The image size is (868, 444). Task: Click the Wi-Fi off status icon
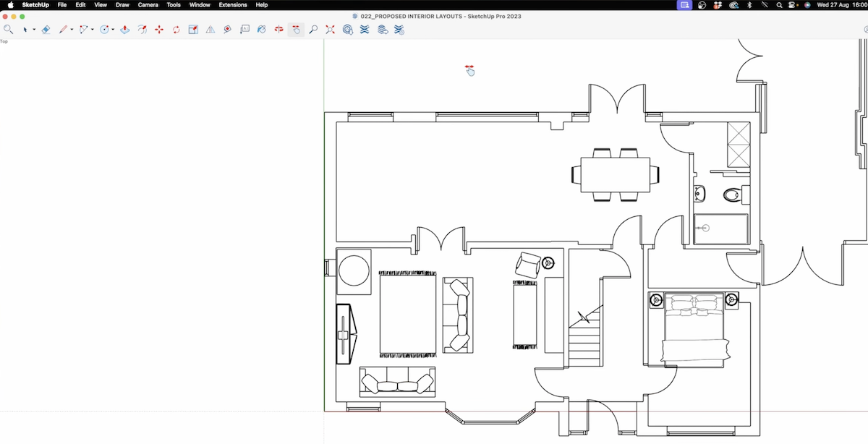click(764, 5)
